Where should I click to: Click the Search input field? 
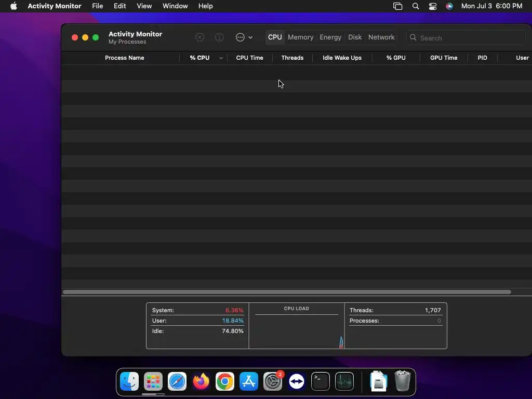click(x=465, y=37)
